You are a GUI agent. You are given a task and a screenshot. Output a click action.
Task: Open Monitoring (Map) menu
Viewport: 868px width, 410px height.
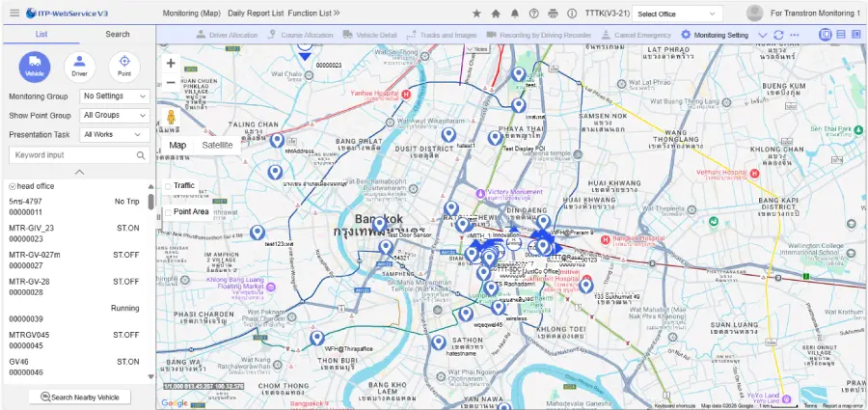click(x=192, y=14)
